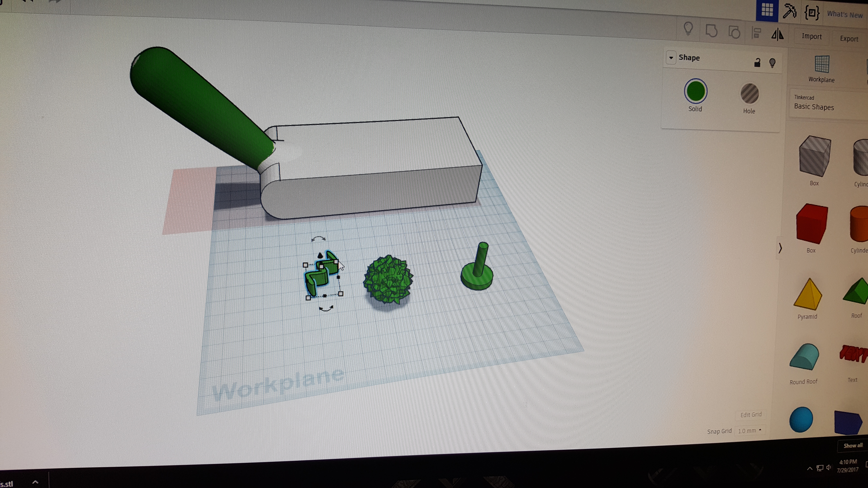The width and height of the screenshot is (868, 488).
Task: Choose the green Solid color swatch
Action: (x=695, y=91)
